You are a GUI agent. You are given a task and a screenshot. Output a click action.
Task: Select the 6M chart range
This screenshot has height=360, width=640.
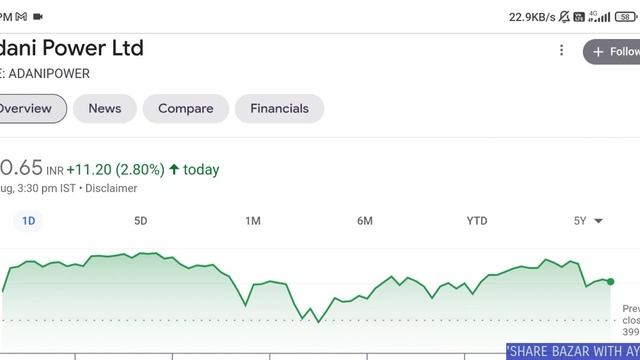point(365,221)
